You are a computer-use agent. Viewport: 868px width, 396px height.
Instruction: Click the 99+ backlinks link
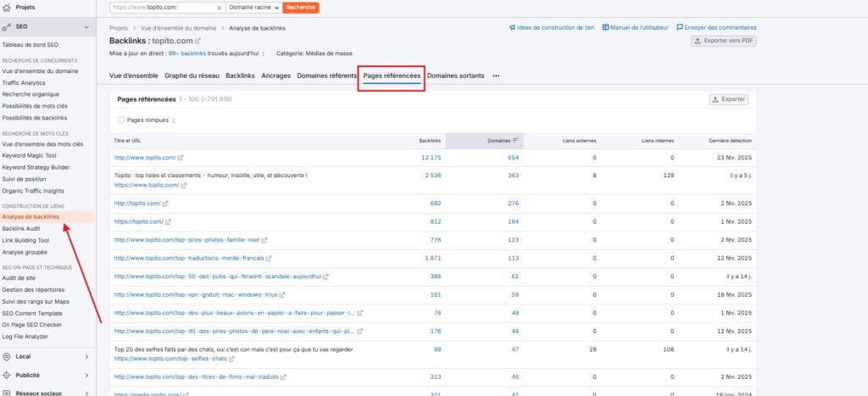187,53
